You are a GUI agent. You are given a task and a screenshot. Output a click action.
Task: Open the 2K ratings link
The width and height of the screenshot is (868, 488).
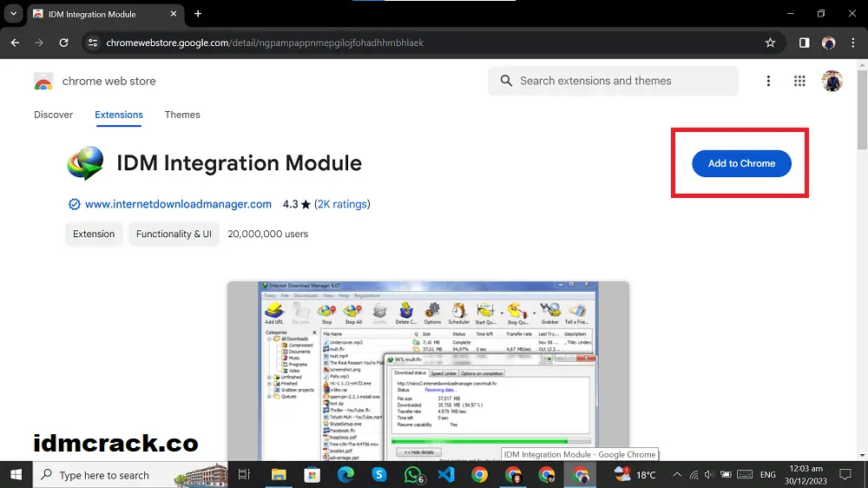tap(341, 204)
